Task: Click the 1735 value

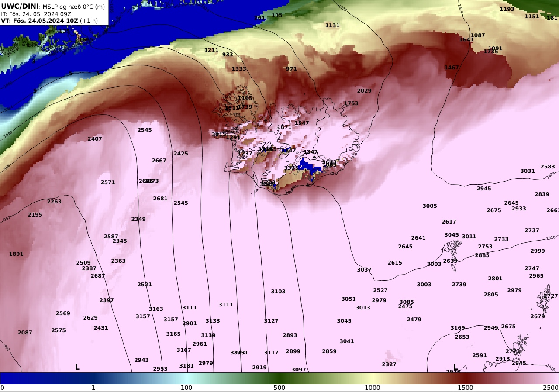Action: (x=491, y=52)
